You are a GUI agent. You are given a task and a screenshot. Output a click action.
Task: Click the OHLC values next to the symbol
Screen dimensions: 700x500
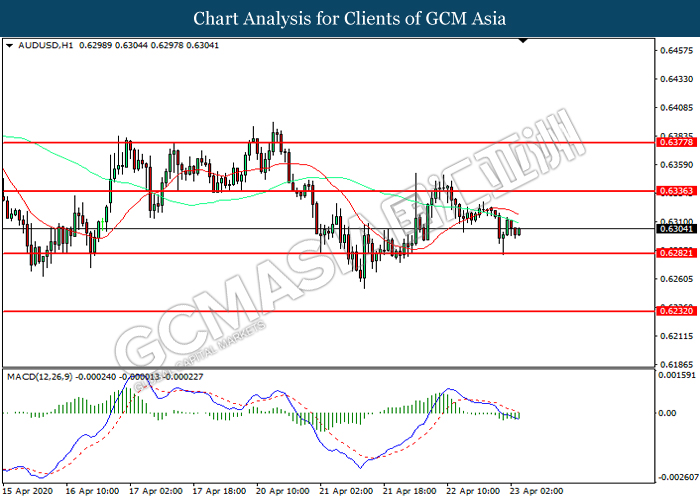pyautogui.click(x=149, y=46)
